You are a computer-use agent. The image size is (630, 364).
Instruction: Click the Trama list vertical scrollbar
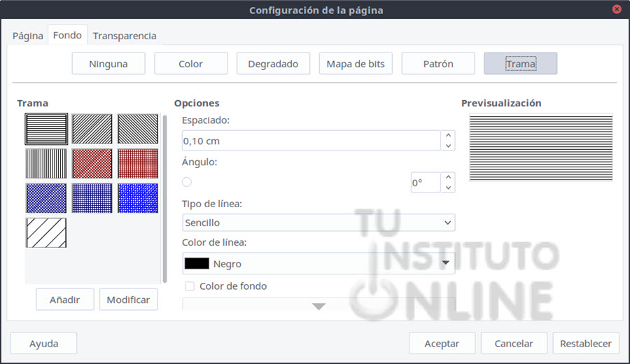coord(164,199)
